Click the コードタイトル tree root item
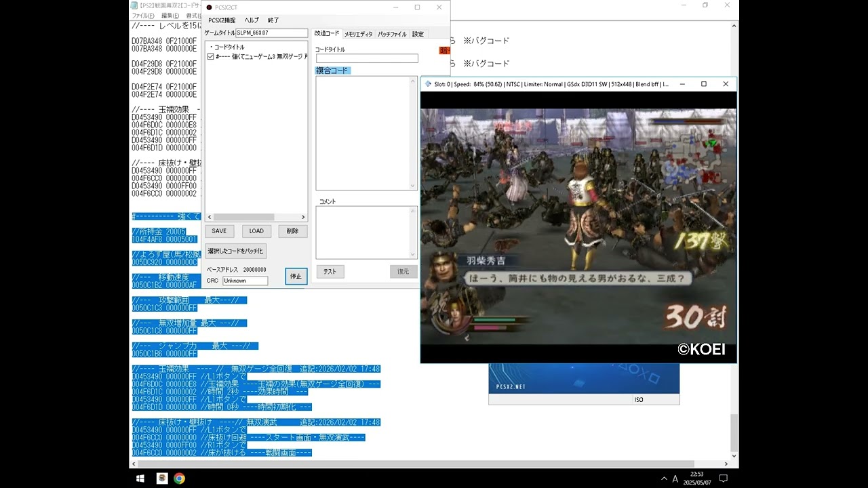Viewport: 868px width, 488px height. tap(229, 47)
